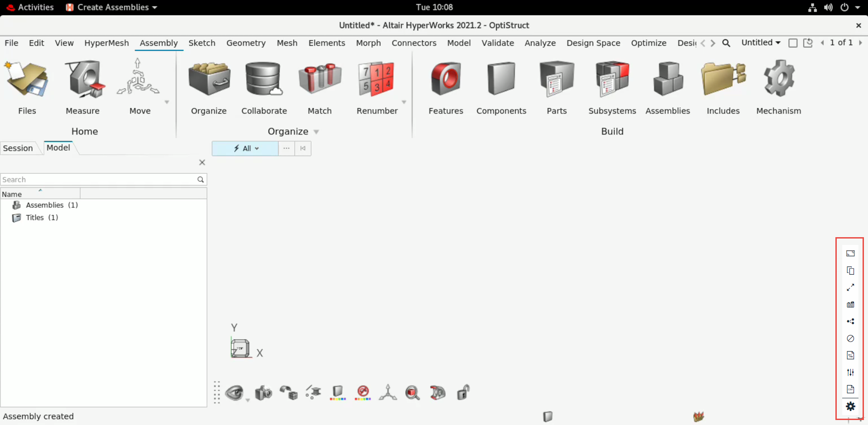This screenshot has width=868, height=425.
Task: Select the Parts tool
Action: point(556,79)
